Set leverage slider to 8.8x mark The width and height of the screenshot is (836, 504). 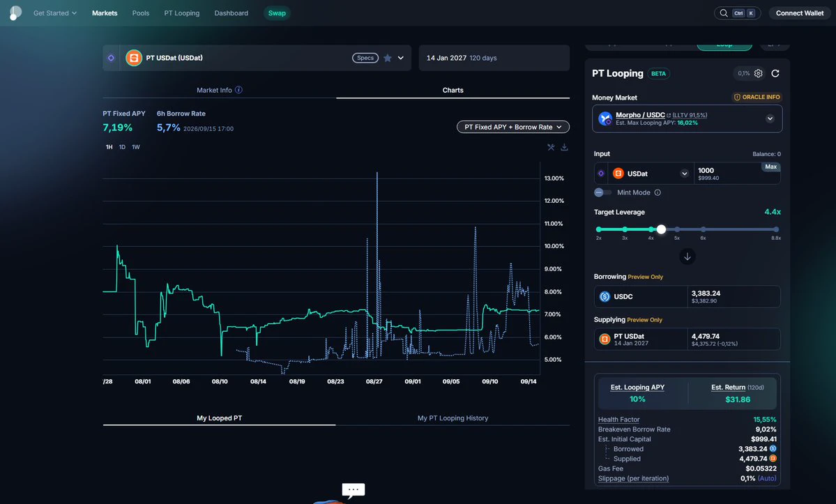pyautogui.click(x=776, y=229)
